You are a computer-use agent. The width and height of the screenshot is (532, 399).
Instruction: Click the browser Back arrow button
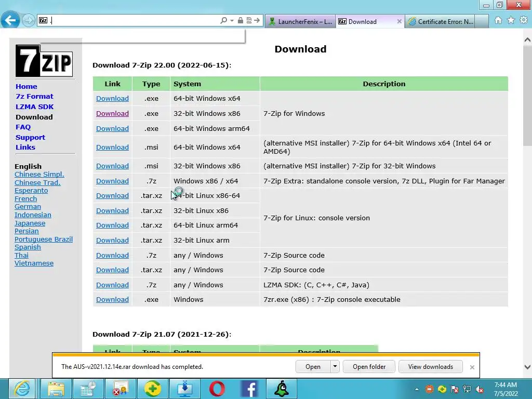pyautogui.click(x=10, y=20)
